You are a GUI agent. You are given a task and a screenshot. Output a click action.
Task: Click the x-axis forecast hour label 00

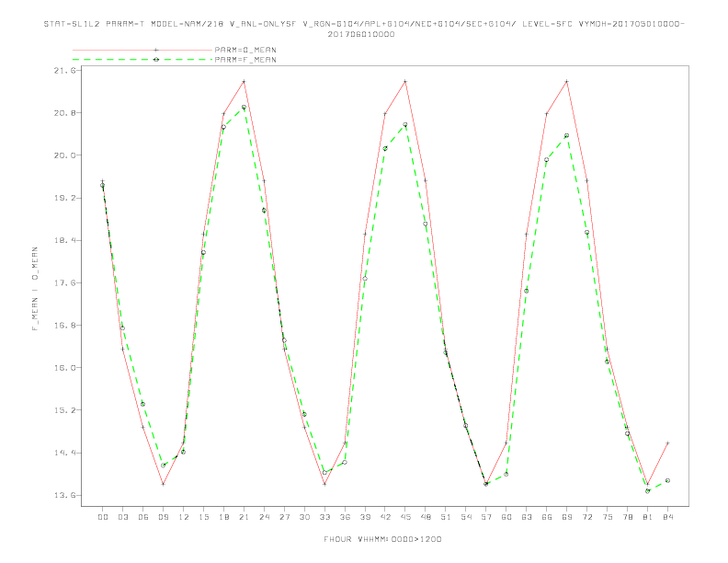pos(103,517)
